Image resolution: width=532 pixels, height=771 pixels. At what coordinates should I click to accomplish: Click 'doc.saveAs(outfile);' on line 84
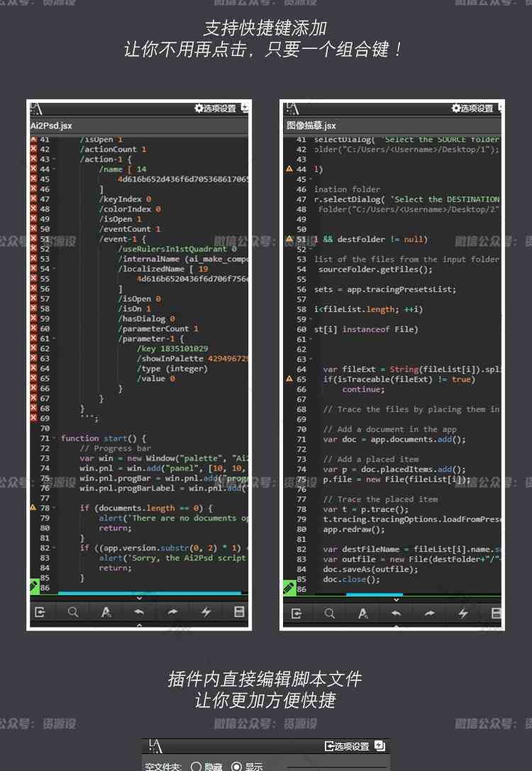[x=370, y=570]
